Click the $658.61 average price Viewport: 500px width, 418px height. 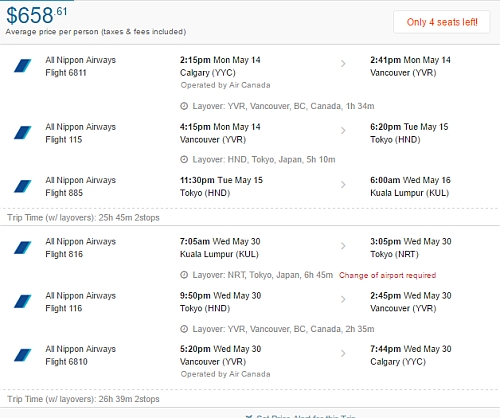[x=37, y=16]
